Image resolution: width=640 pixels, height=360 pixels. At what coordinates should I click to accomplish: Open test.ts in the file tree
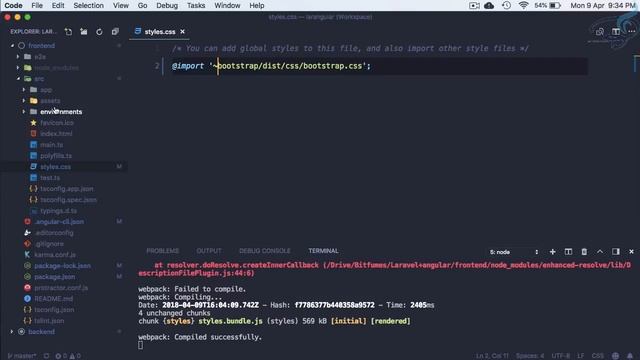50,178
